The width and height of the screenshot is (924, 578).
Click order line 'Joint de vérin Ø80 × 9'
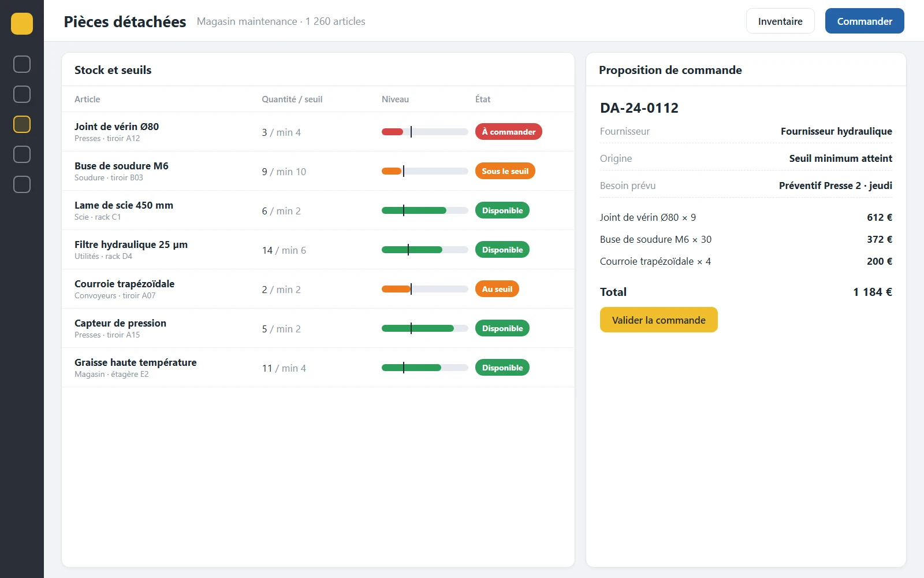648,217
